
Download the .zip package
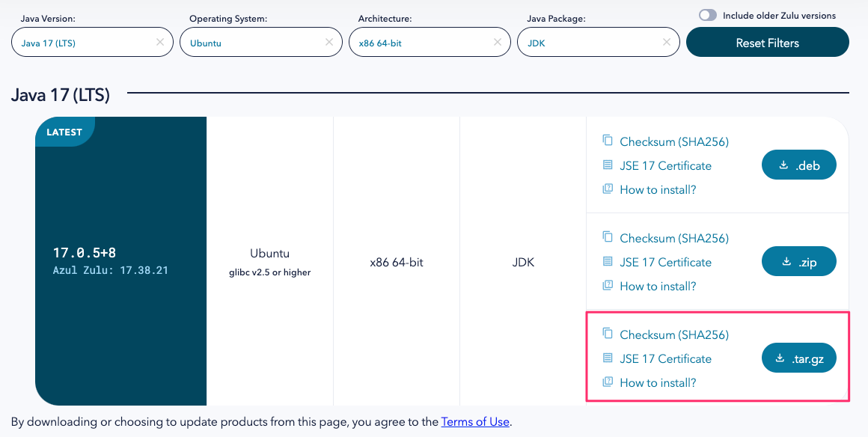pyautogui.click(x=799, y=261)
